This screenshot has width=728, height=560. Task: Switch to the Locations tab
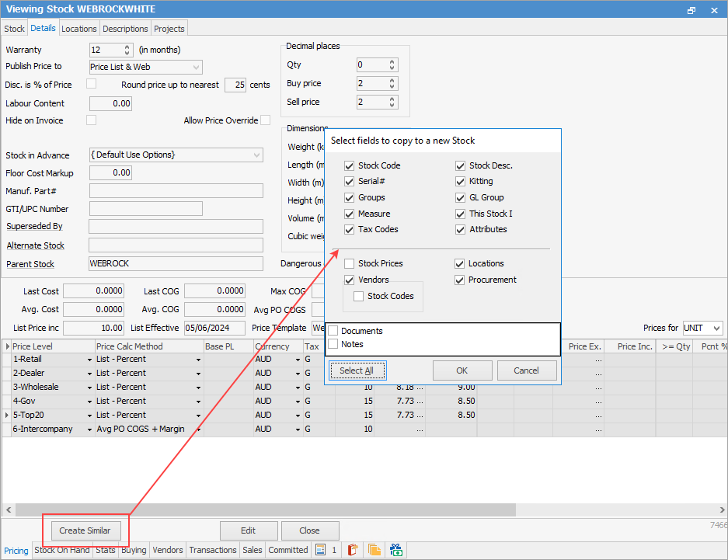click(79, 29)
